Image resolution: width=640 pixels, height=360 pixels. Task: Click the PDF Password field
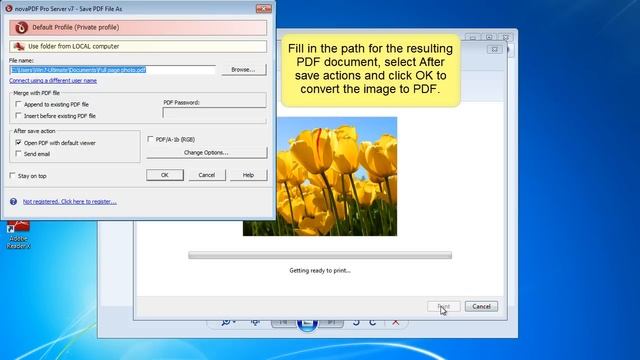coord(214,113)
